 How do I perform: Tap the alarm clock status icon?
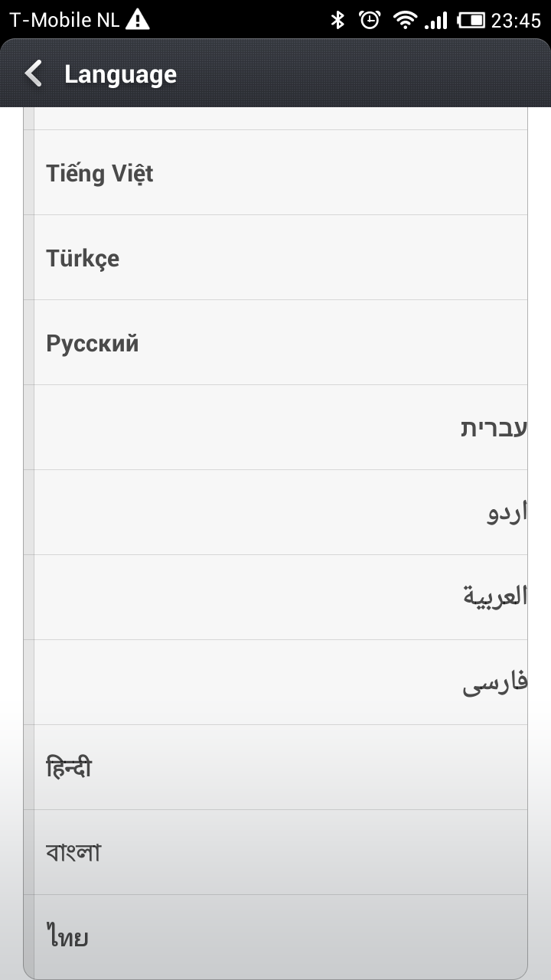click(x=370, y=20)
